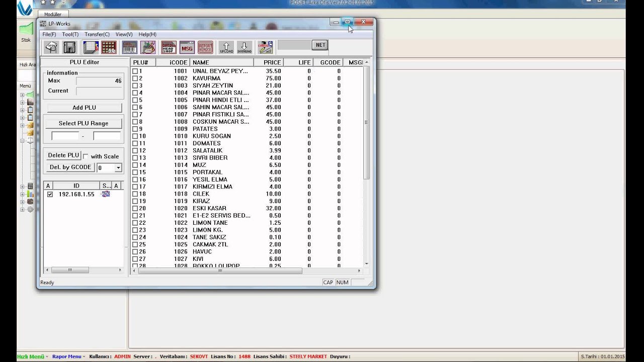
Task: Click the gear icon in Menü tree
Action: pyautogui.click(x=30, y=209)
